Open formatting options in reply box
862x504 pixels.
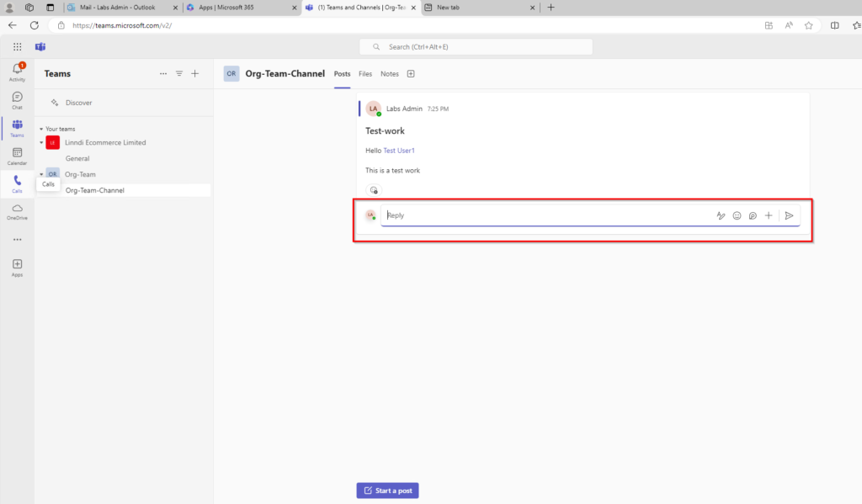pyautogui.click(x=721, y=215)
